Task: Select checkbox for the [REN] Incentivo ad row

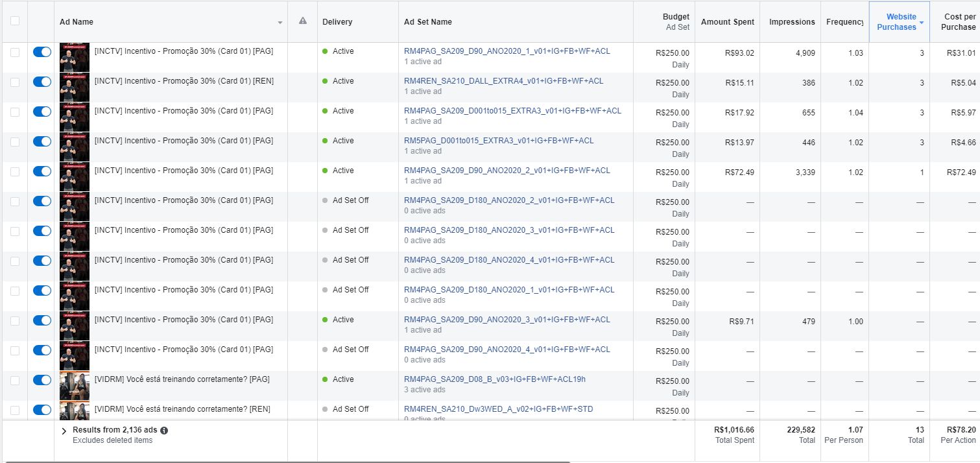Action: click(x=15, y=82)
